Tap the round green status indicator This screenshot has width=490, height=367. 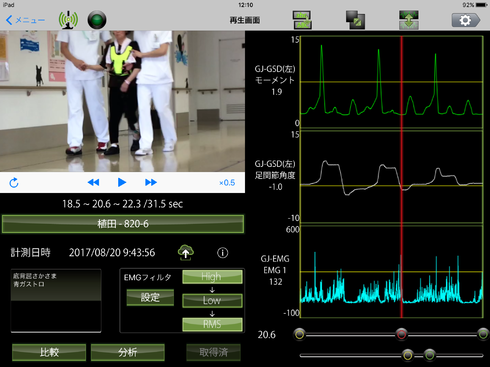point(97,20)
